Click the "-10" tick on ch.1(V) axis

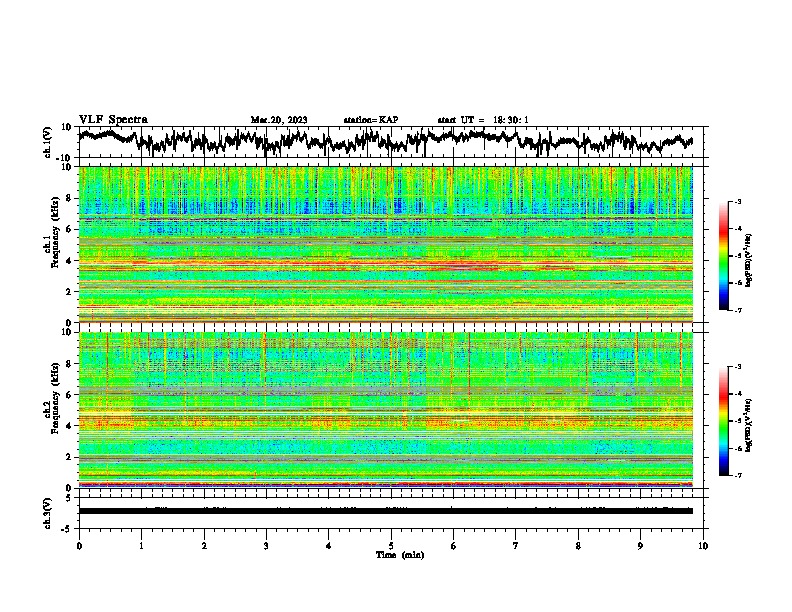tap(65, 158)
